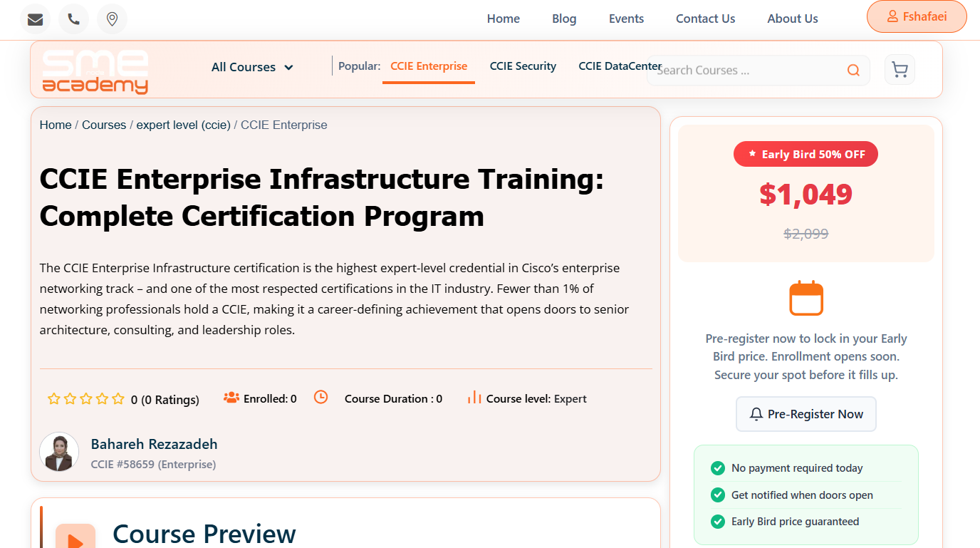Viewport: 980px width, 548px height.
Task: Click the Course level: Expert text
Action: [536, 399]
